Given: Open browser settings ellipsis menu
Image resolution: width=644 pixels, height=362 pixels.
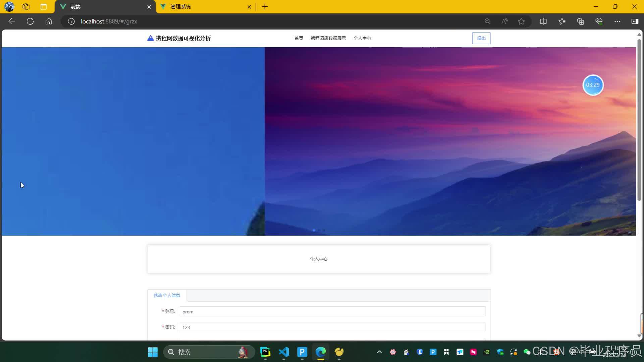Looking at the screenshot, I should [617, 21].
